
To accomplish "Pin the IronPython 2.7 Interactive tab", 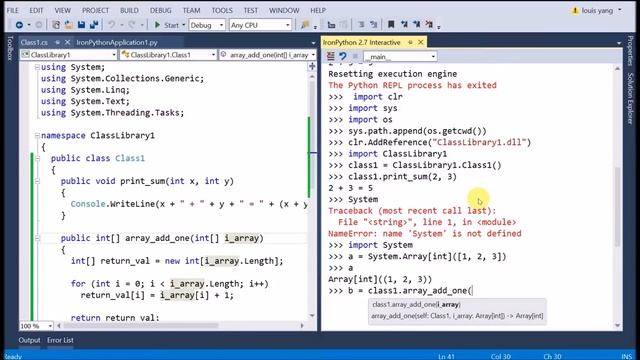I will click(x=410, y=42).
